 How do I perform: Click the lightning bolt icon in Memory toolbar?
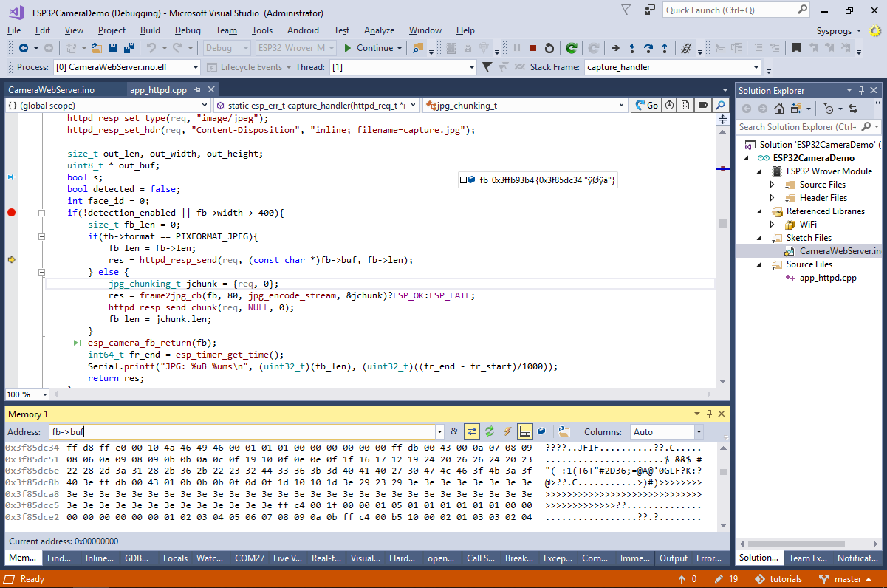pyautogui.click(x=507, y=431)
